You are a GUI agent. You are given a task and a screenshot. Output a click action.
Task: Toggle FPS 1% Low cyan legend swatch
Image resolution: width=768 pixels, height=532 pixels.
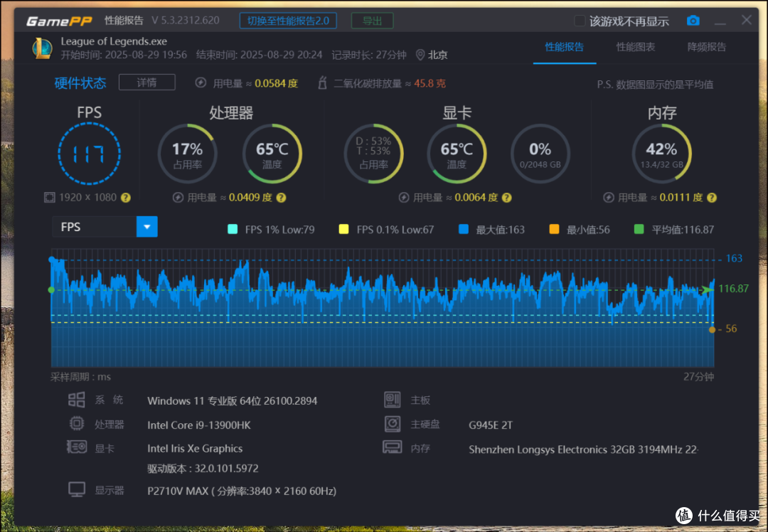(x=233, y=229)
